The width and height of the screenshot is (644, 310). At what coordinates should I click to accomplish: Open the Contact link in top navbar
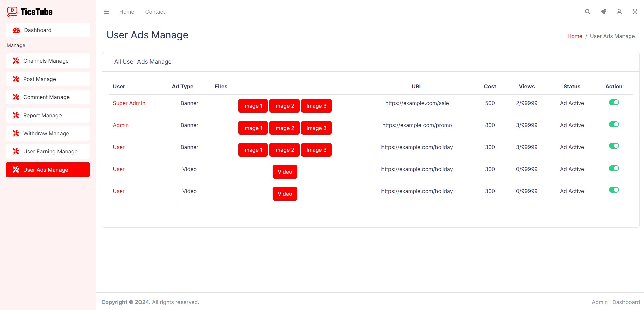(x=155, y=12)
